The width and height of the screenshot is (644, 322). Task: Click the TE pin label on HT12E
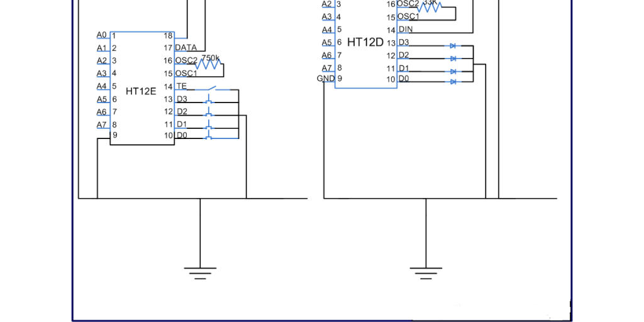[181, 86]
